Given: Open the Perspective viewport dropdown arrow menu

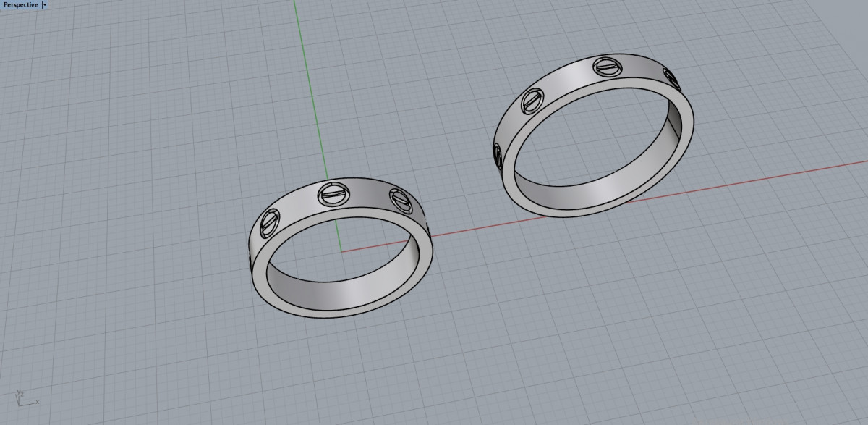Looking at the screenshot, I should 45,4.
